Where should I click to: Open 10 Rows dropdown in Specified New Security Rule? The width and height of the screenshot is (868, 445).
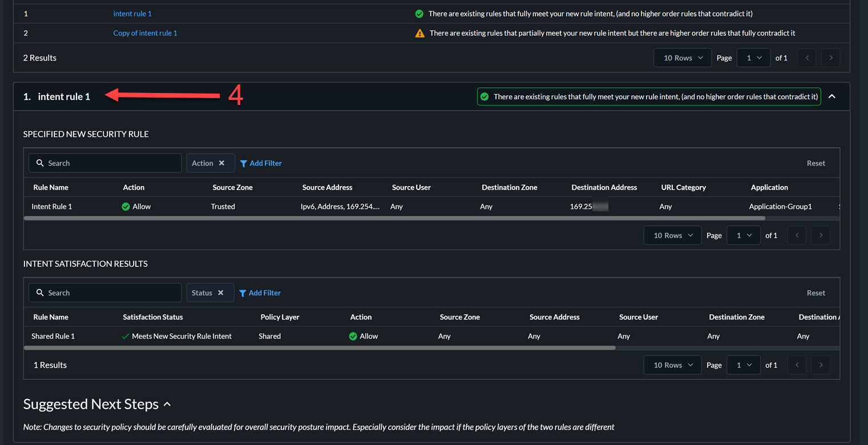click(672, 235)
